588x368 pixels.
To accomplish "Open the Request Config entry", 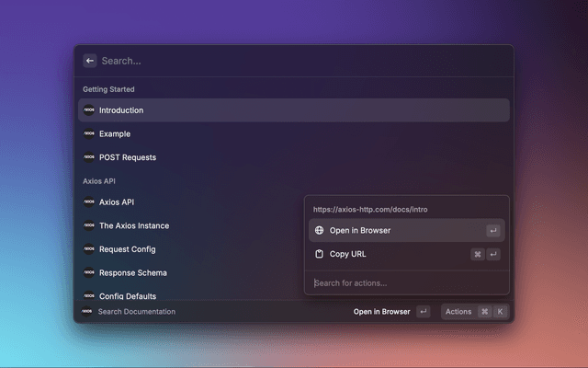I will click(x=128, y=249).
